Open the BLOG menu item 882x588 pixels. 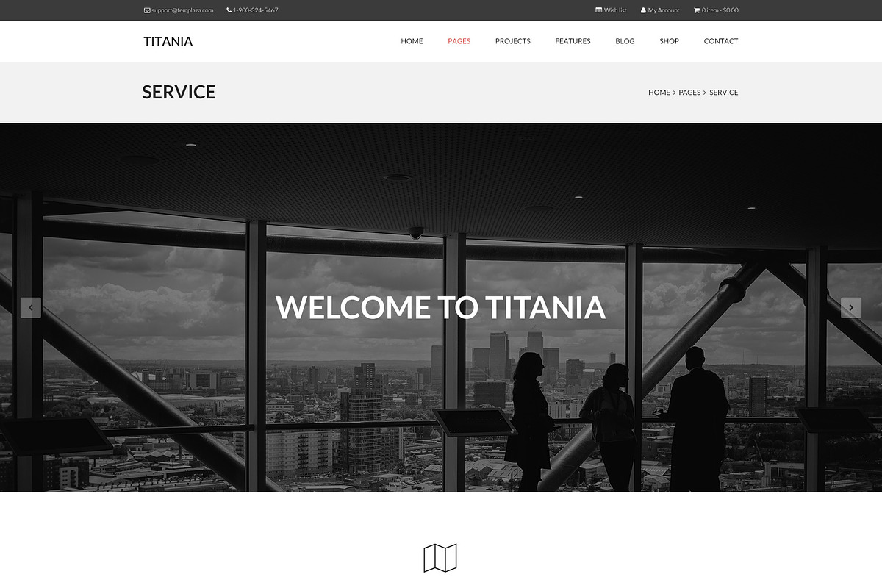click(625, 41)
